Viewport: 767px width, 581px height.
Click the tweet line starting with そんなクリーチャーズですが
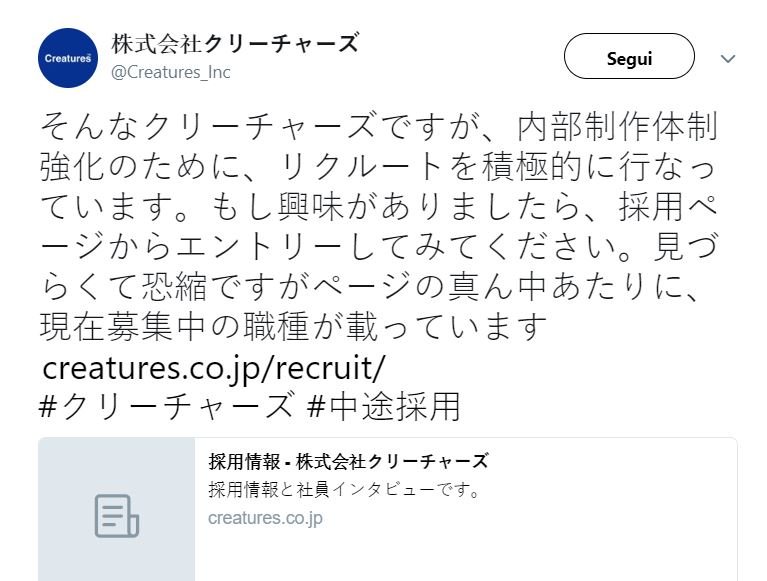pos(379,128)
